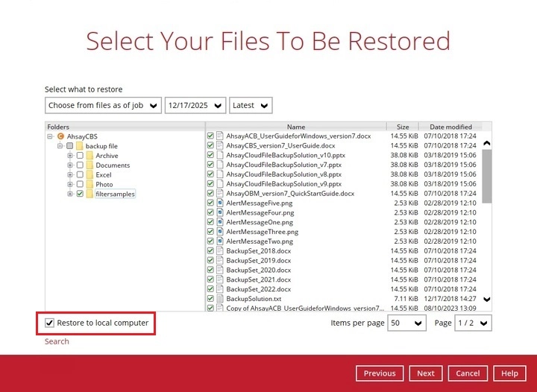This screenshot has width=537, height=392.
Task: Toggle the backup file folder checkbox
Action: tap(70, 146)
